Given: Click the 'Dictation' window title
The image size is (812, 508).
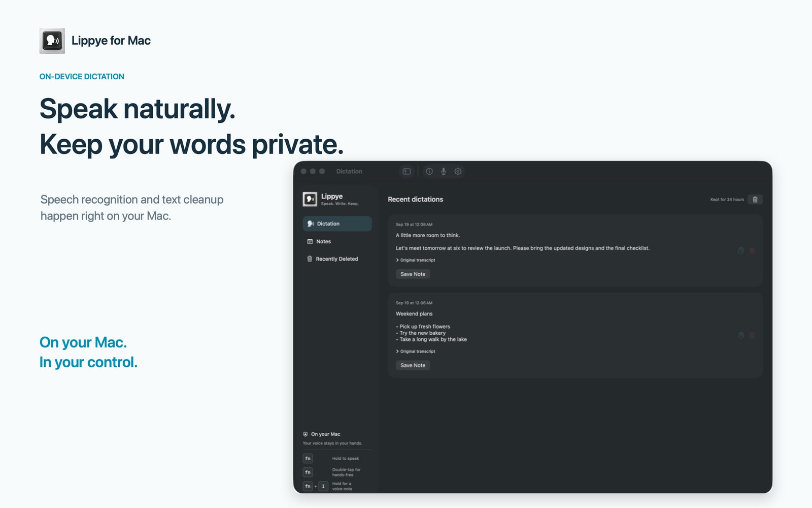Looking at the screenshot, I should 349,172.
